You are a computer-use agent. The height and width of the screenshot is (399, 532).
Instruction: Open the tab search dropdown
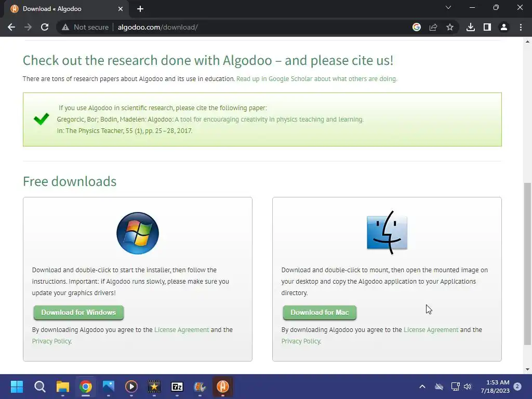point(448,7)
